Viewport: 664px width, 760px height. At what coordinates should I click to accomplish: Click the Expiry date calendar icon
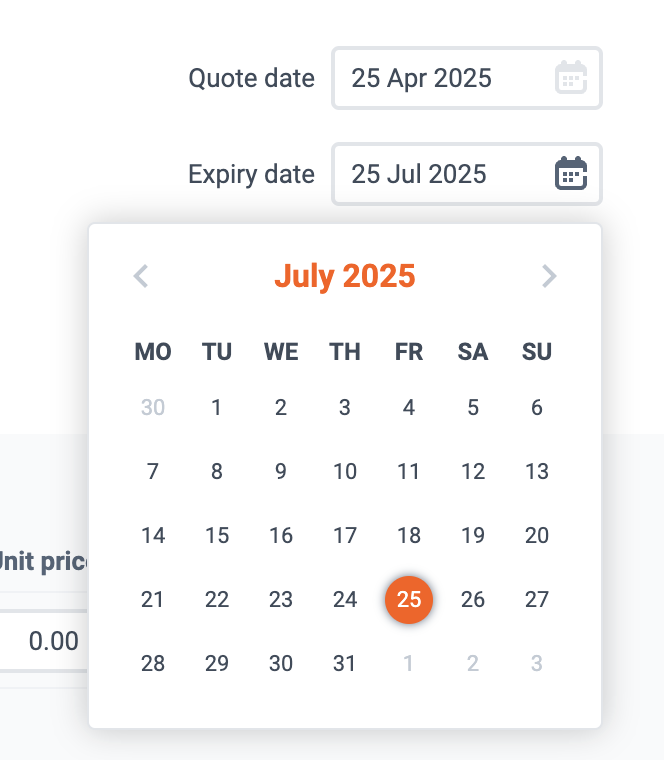[571, 174]
